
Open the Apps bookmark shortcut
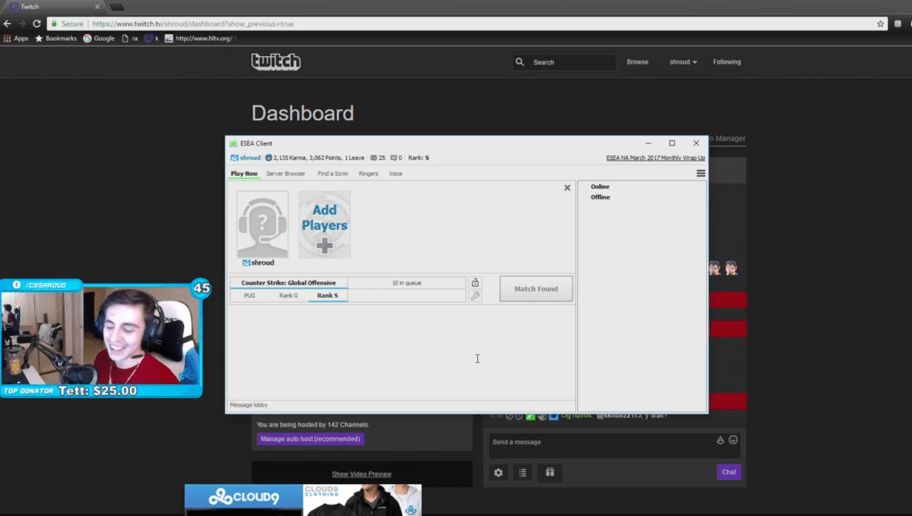(16, 38)
